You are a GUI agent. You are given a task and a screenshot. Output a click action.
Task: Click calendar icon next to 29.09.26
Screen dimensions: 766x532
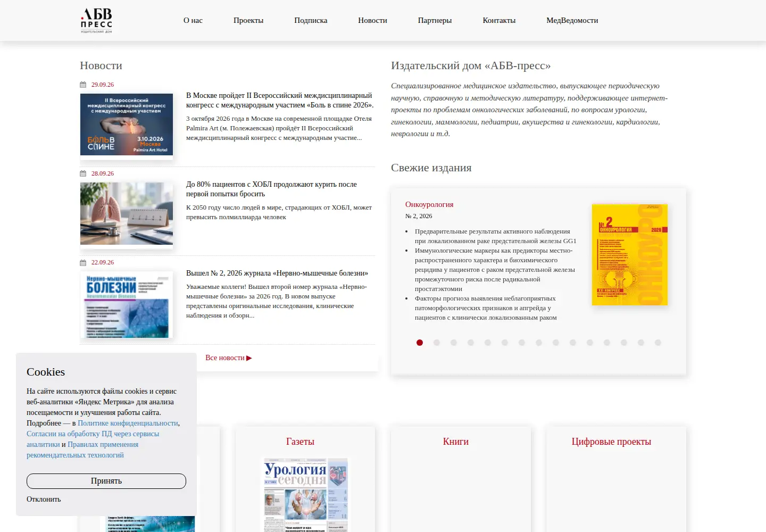[x=83, y=85]
